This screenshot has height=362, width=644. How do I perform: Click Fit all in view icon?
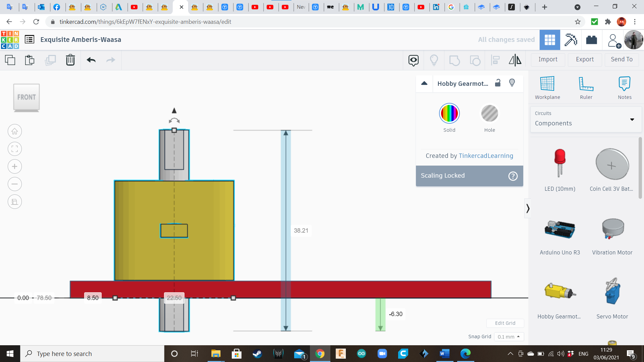(x=15, y=149)
